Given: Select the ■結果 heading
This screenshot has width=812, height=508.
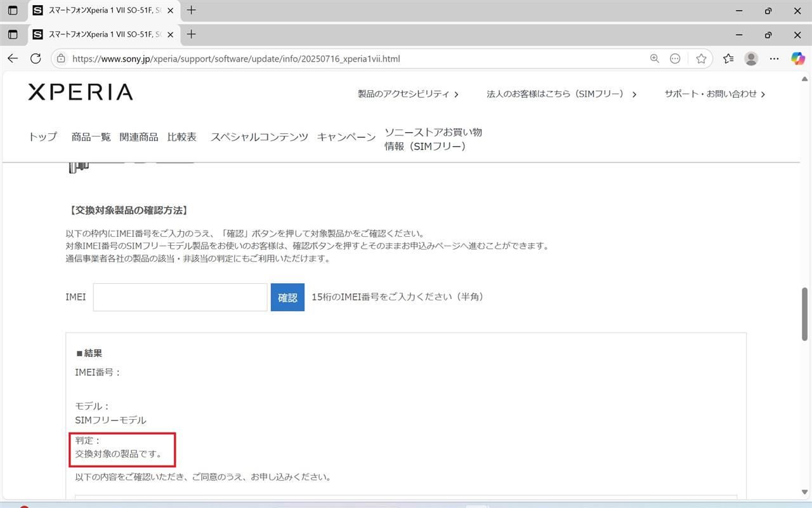Looking at the screenshot, I should pyautogui.click(x=89, y=353).
